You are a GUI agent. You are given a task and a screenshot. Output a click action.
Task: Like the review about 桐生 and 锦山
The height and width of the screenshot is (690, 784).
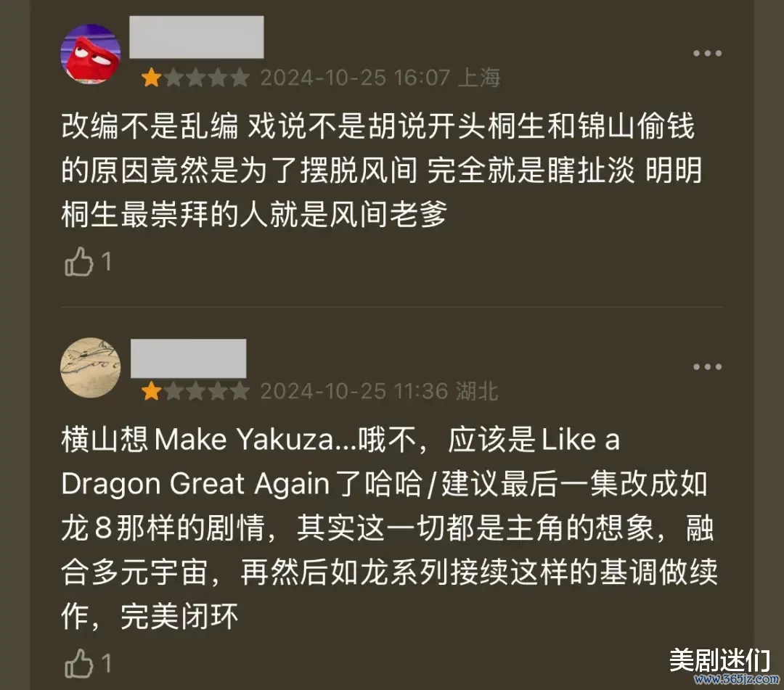(x=78, y=261)
